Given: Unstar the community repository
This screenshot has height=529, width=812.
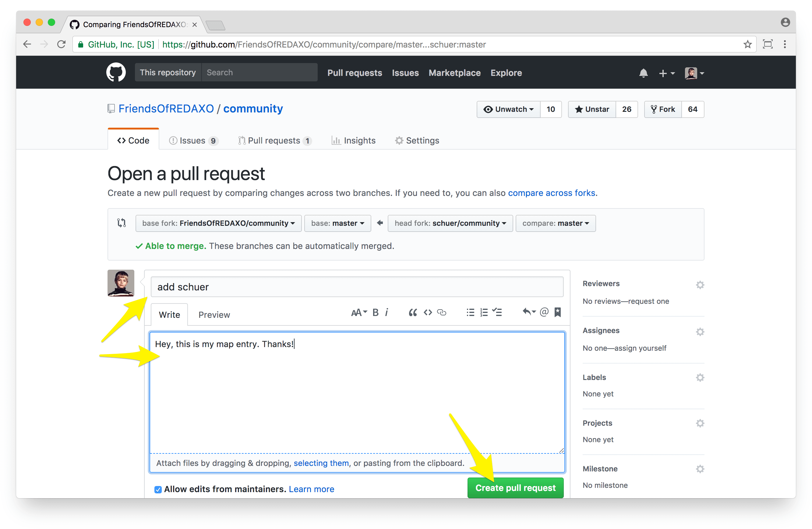Looking at the screenshot, I should click(x=592, y=109).
